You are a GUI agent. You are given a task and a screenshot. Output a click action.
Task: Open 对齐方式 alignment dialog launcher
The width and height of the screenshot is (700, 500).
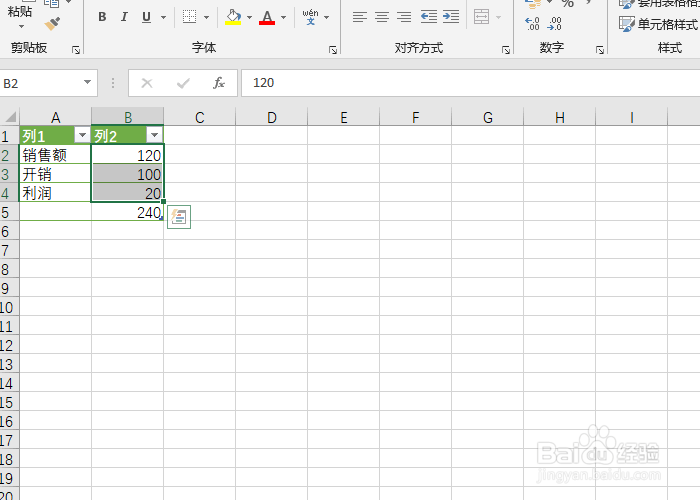point(506,50)
